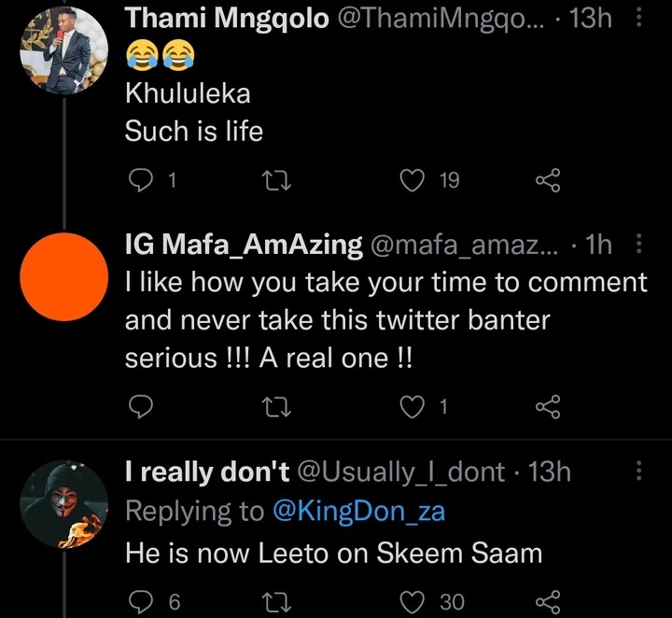672x618 pixels.
Task: Open more options for Thami Mngqolo's tweet
Action: tap(638, 18)
